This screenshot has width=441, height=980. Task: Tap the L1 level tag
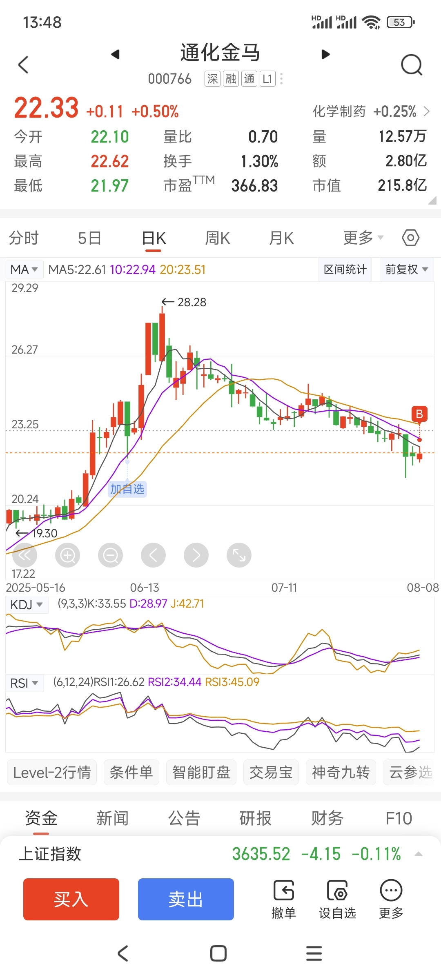[x=267, y=79]
